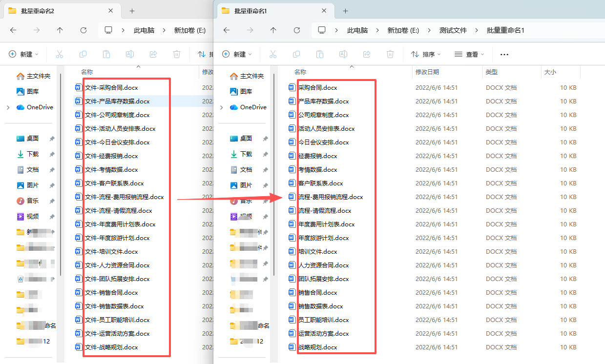605x364 pixels.
Task: Add a new tab in 批量重命名2 window
Action: pyautogui.click(x=132, y=11)
